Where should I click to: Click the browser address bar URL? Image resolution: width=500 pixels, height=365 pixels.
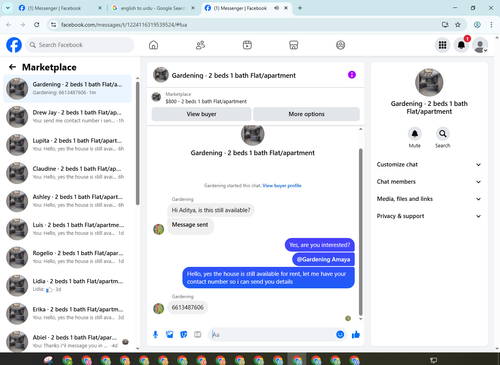pyautogui.click(x=124, y=25)
